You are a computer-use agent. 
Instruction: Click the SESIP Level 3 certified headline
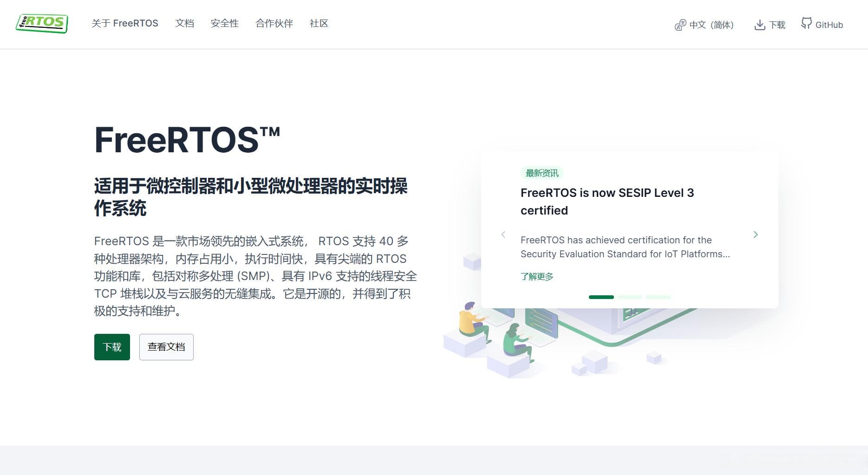(607, 202)
